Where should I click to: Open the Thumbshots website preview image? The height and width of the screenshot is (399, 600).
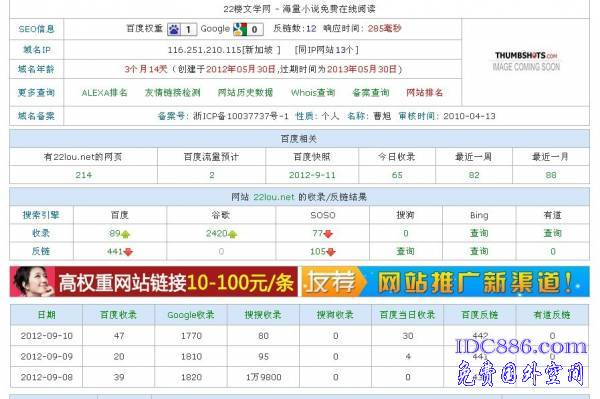click(526, 62)
